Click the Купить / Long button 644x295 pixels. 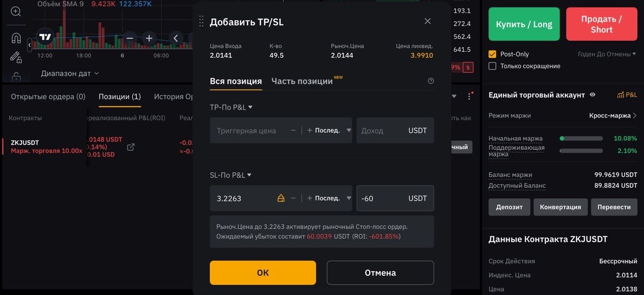[524, 24]
